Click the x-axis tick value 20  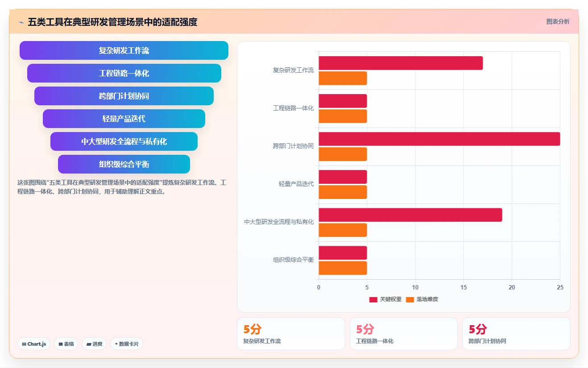(x=512, y=288)
